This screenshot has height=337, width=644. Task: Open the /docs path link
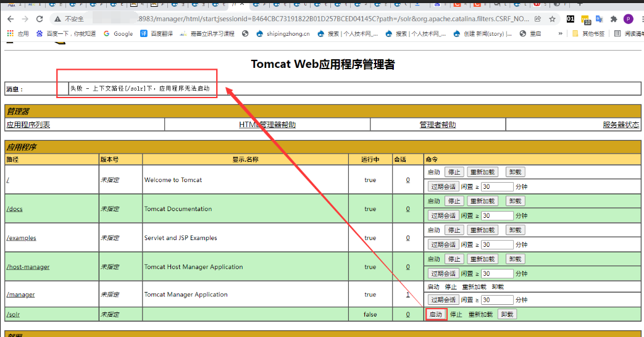(14, 209)
